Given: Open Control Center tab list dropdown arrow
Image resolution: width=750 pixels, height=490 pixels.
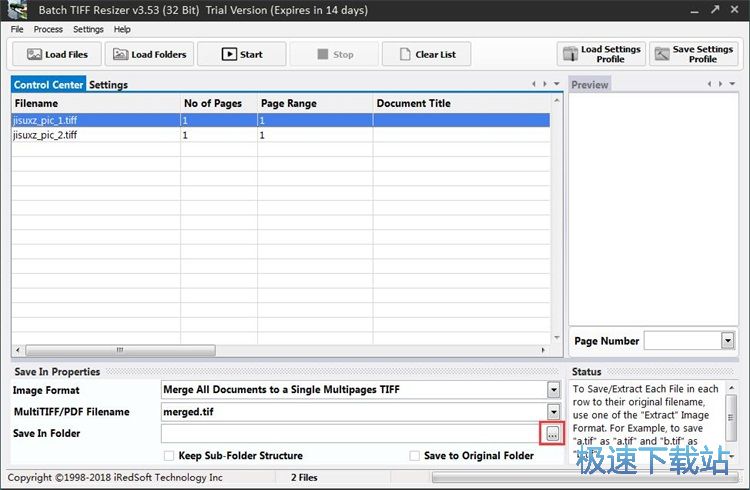Looking at the screenshot, I should coord(557,84).
